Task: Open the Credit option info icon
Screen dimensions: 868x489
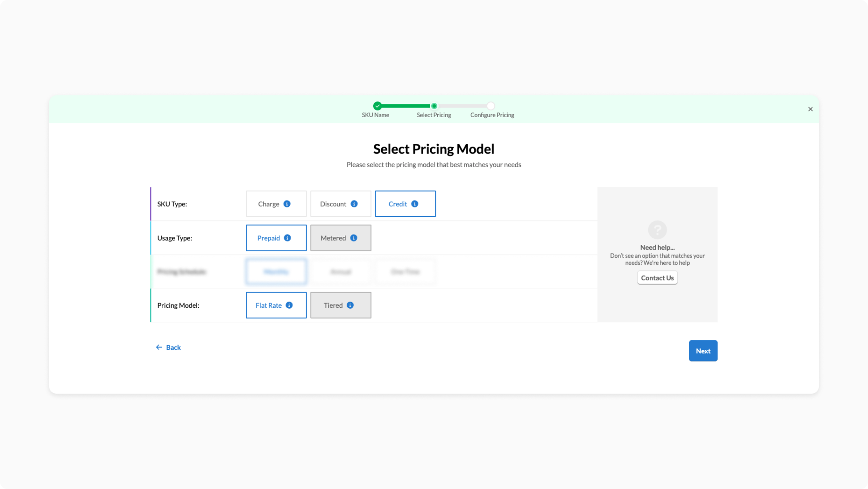Action: (x=415, y=204)
